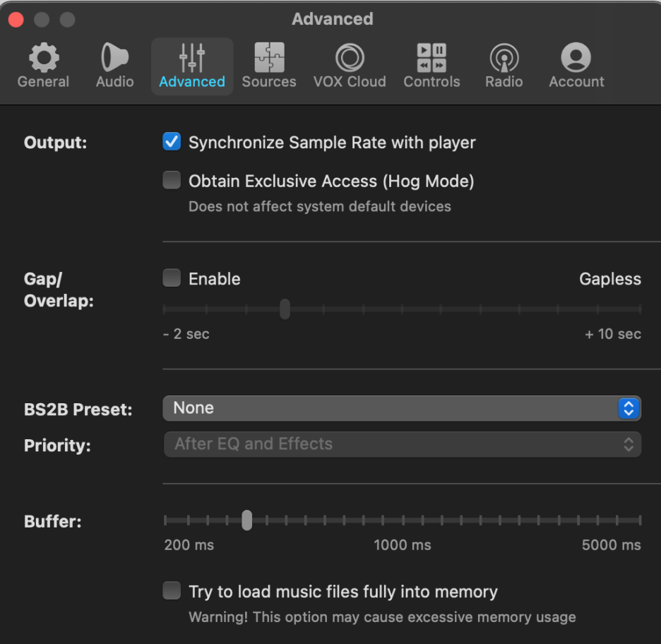Click the Gap/Overlap slider thumb
Screen dimensions: 661x644
tap(285, 309)
